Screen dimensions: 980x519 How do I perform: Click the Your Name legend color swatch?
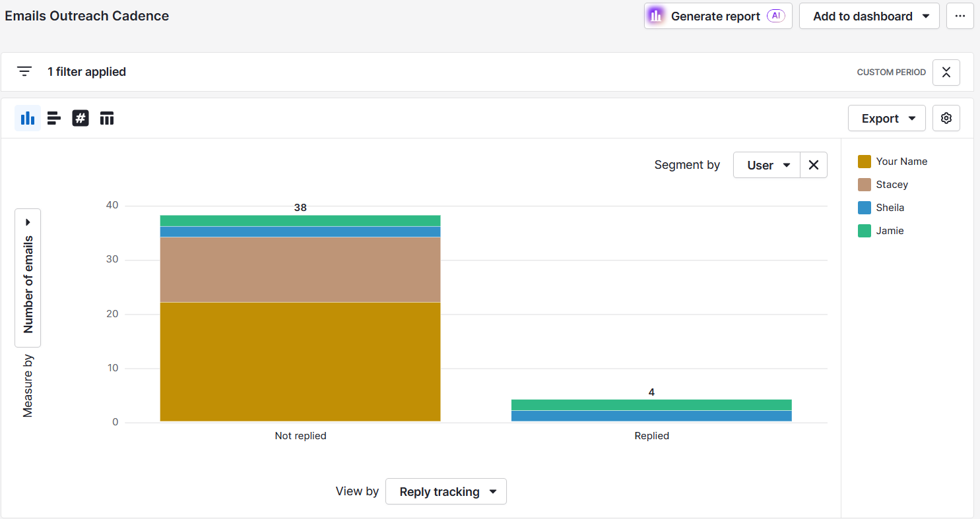pyautogui.click(x=865, y=162)
